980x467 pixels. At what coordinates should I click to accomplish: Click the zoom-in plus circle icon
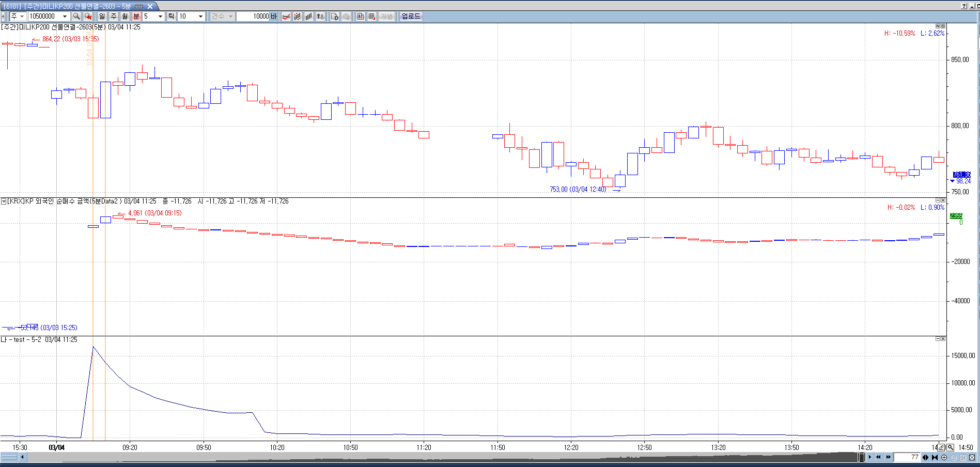click(944, 457)
